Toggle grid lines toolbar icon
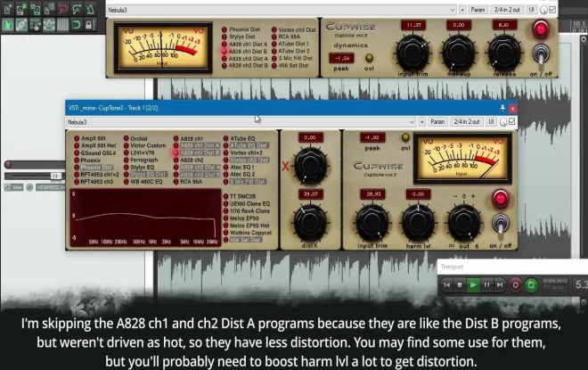Image resolution: width=588 pixels, height=370 pixels. [62, 25]
